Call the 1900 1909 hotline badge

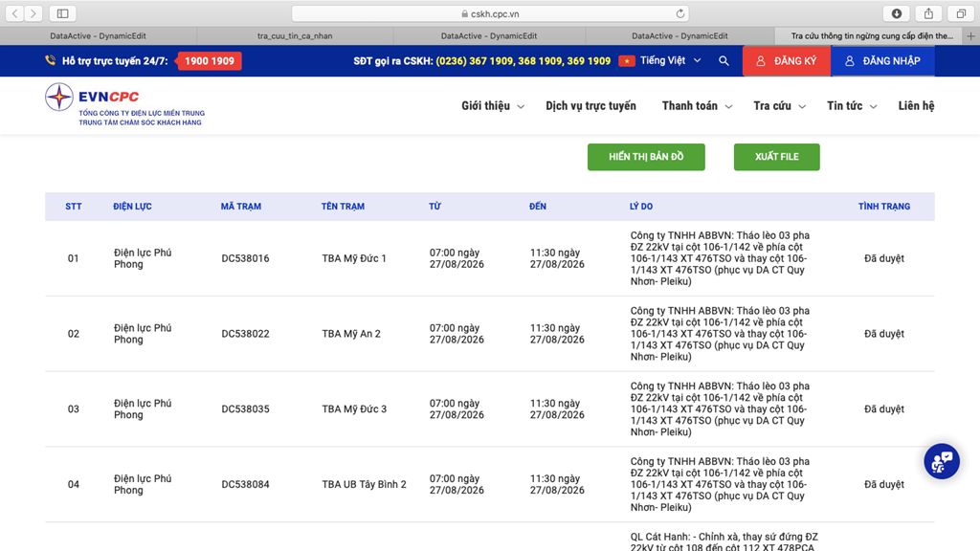pyautogui.click(x=210, y=60)
